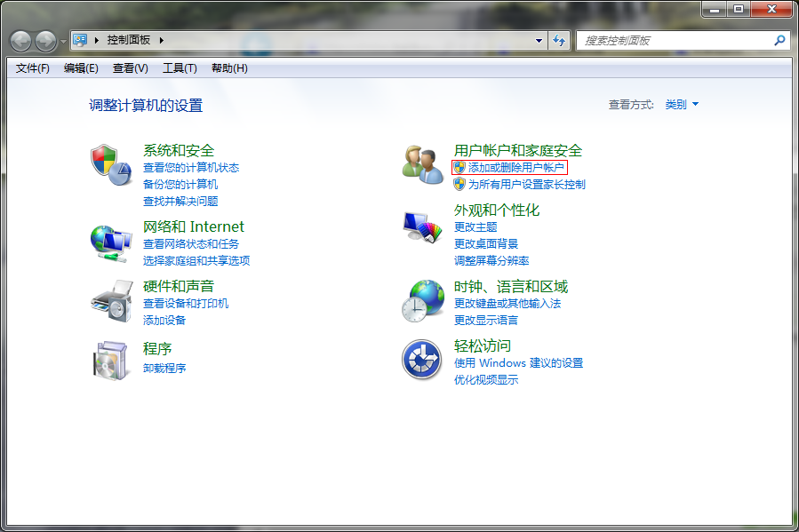Click the Back navigation arrow button
The height and width of the screenshot is (532, 799).
tap(21, 41)
